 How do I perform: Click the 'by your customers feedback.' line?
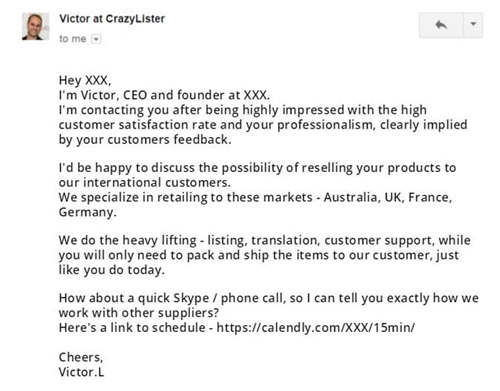[145, 139]
